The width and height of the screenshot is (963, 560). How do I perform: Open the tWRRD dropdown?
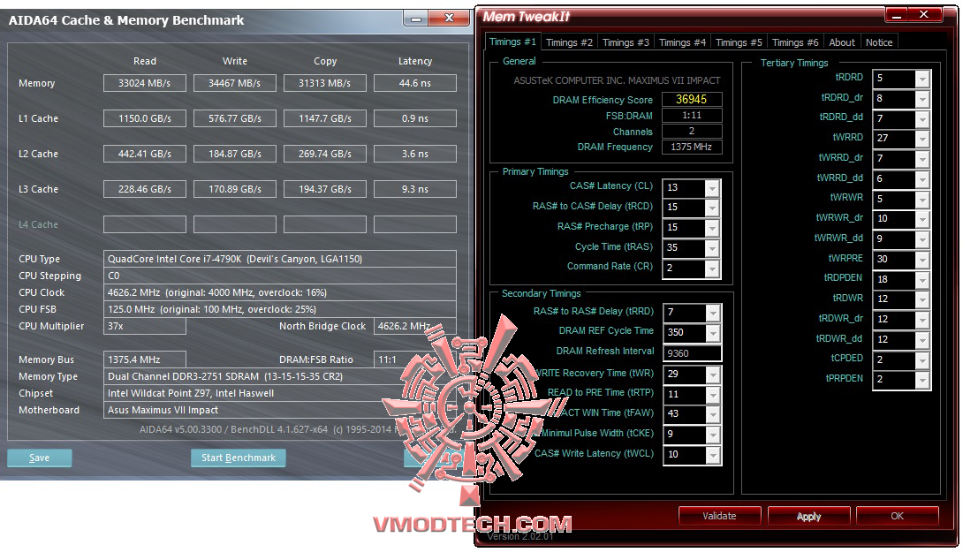pyautogui.click(x=921, y=139)
